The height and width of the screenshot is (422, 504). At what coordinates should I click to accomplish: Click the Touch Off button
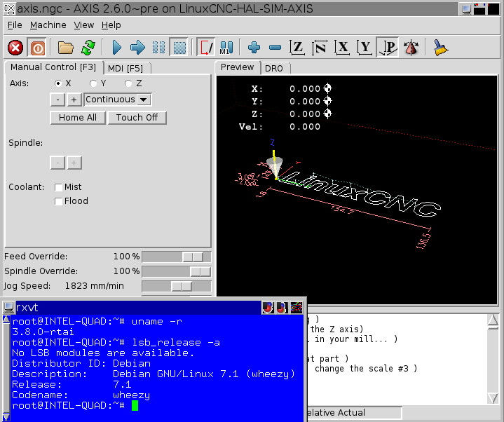(137, 118)
